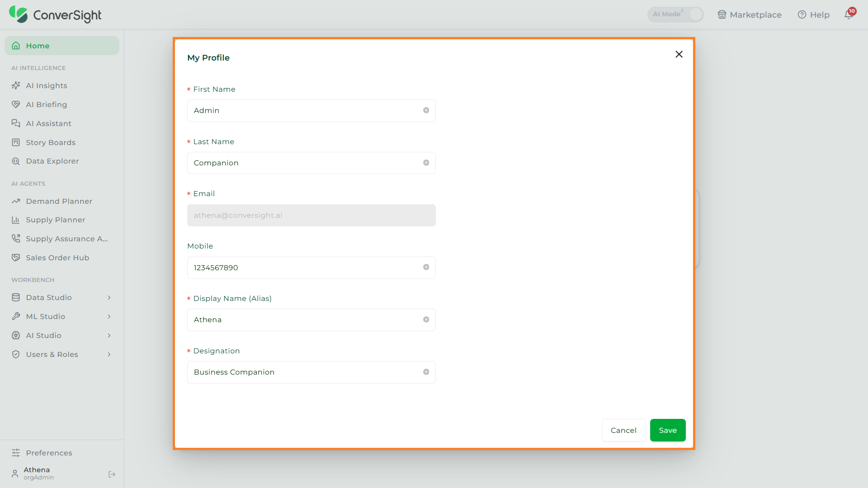The height and width of the screenshot is (488, 868).
Task: Close the My Profile dialog
Action: (679, 54)
